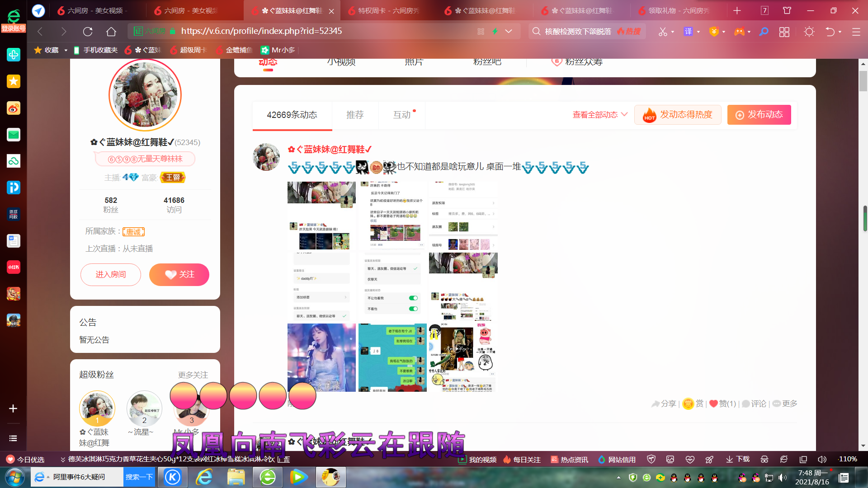Open the Xiaohongshu red sidebar icon
The height and width of the screenshot is (488, 868).
coord(14,267)
